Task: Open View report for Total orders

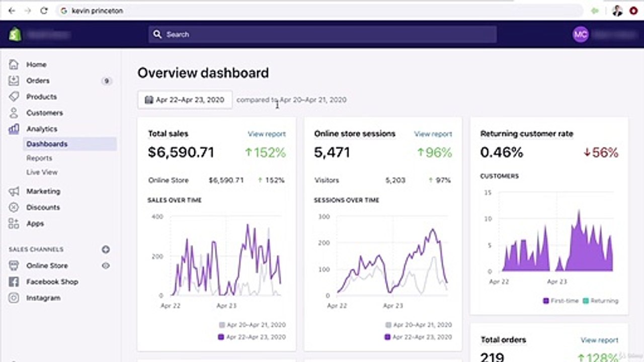Action: [599, 340]
